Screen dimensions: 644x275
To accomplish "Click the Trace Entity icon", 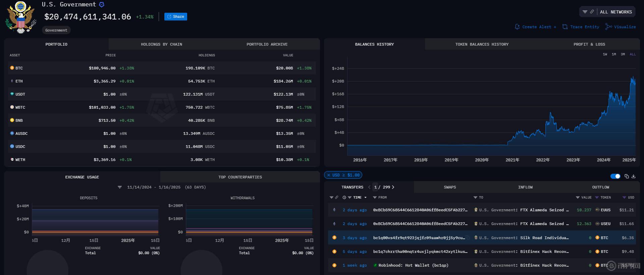I will pos(565,27).
